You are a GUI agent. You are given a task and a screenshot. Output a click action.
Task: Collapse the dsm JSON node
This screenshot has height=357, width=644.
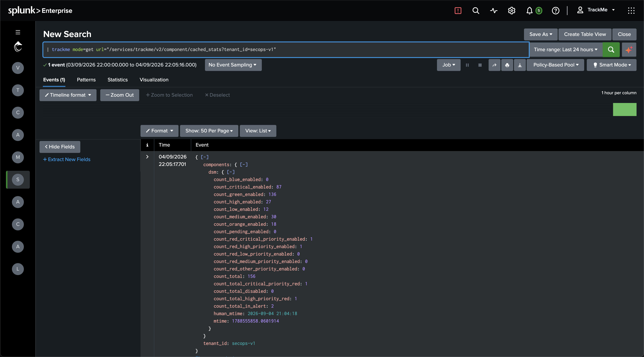pyautogui.click(x=231, y=172)
